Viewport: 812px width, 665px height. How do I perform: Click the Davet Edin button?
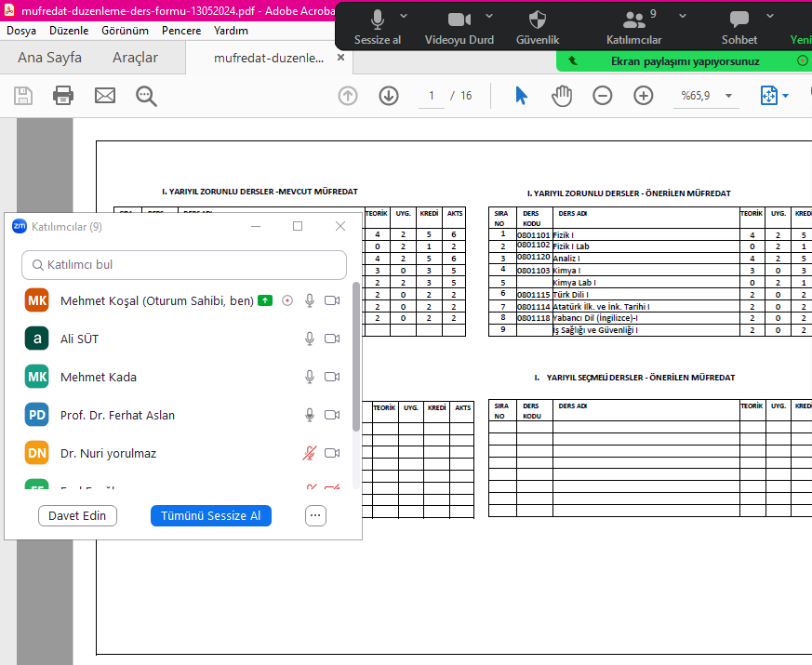pos(77,515)
